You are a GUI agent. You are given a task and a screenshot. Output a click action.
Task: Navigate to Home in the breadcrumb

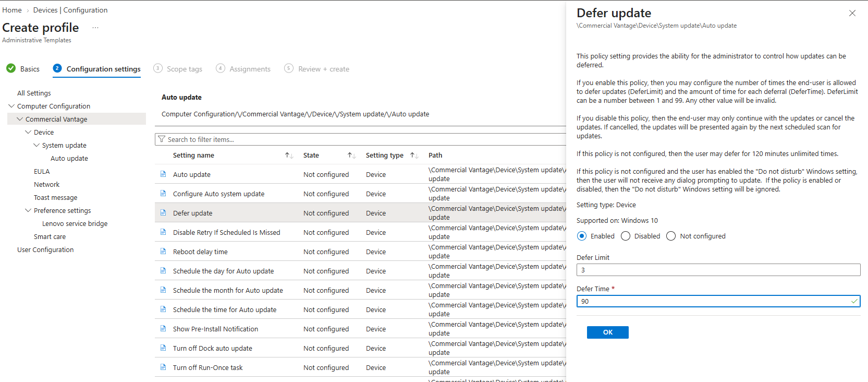click(12, 10)
